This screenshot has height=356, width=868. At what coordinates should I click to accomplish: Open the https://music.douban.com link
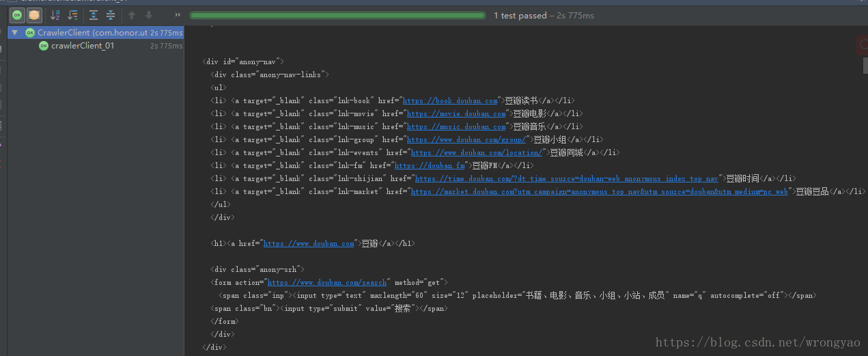(x=456, y=126)
